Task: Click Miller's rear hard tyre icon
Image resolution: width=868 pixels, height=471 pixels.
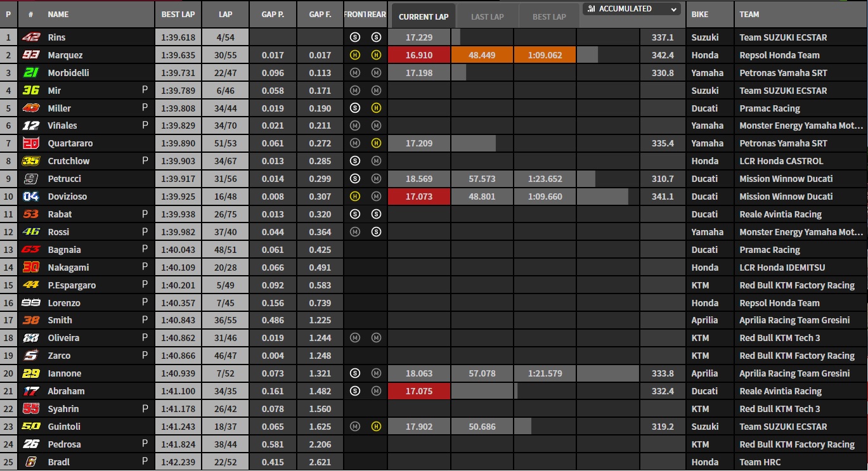Action: click(376, 108)
